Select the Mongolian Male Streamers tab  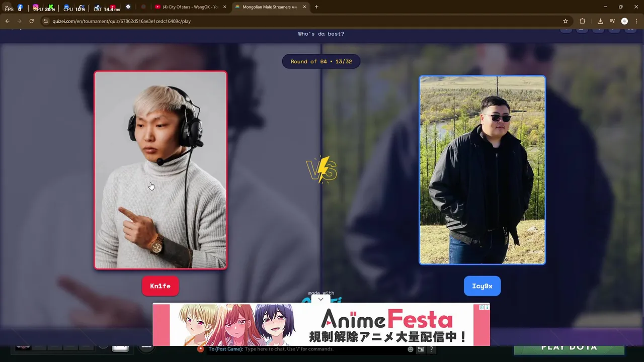point(270,7)
